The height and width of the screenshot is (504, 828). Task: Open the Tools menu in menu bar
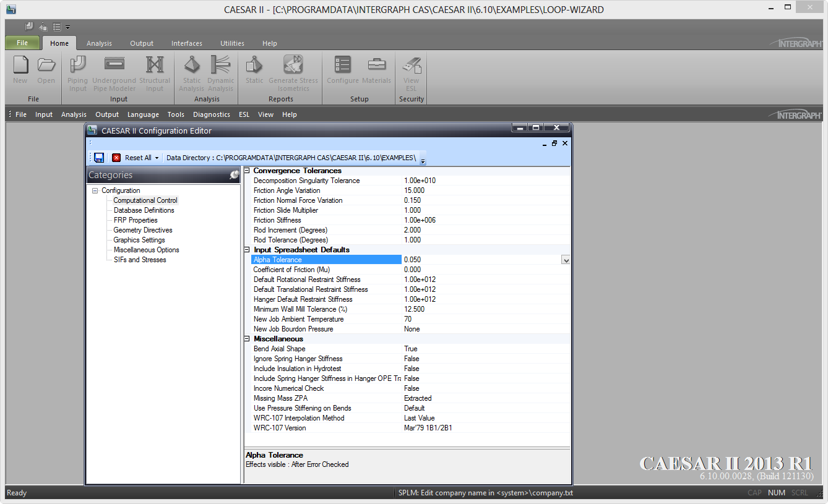[x=176, y=114]
